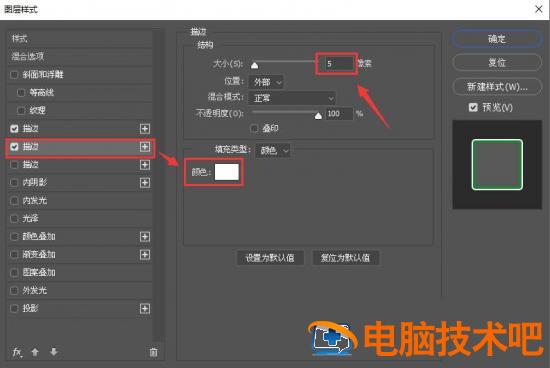550x368 pixels.
Task: Open the 混合模式 dropdown showing 正常
Action: tap(292, 98)
